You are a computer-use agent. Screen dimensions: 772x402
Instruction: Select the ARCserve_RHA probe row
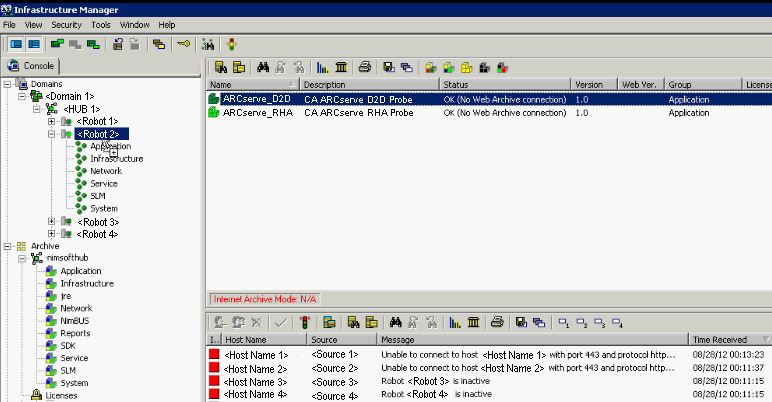[x=489, y=113]
